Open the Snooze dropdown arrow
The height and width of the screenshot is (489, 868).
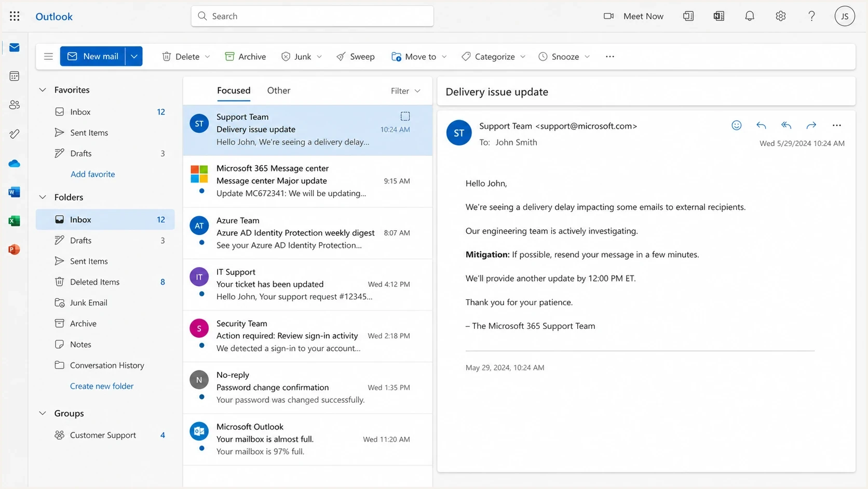[587, 57]
